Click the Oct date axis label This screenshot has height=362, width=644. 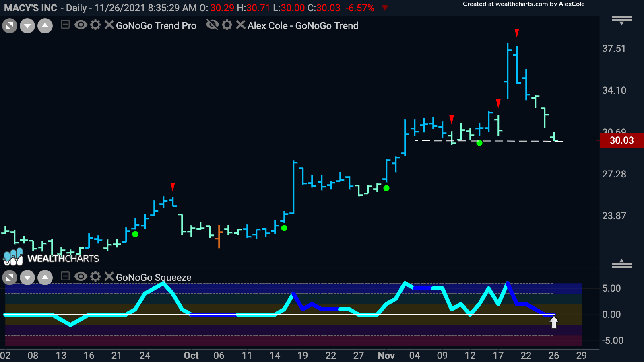tap(191, 356)
